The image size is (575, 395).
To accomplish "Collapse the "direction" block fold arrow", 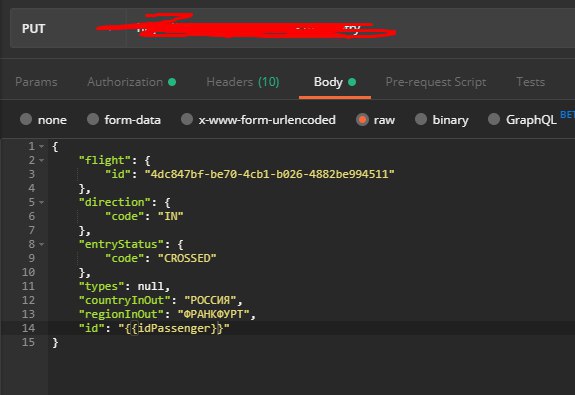I will [x=41, y=202].
